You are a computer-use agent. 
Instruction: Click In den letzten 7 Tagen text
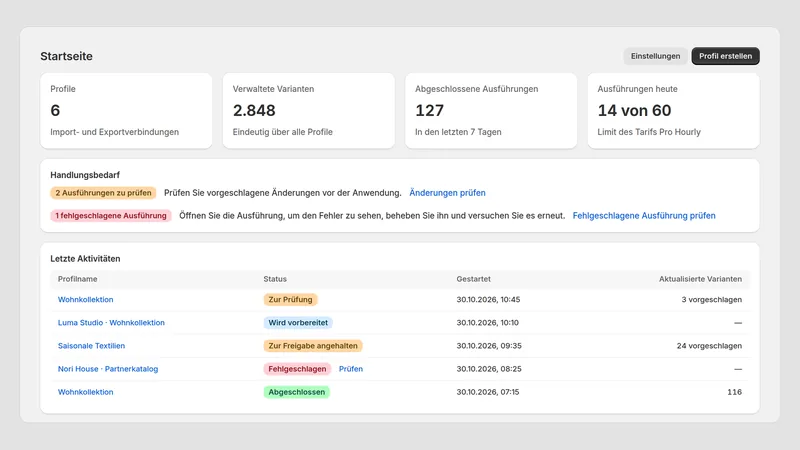coord(458,132)
